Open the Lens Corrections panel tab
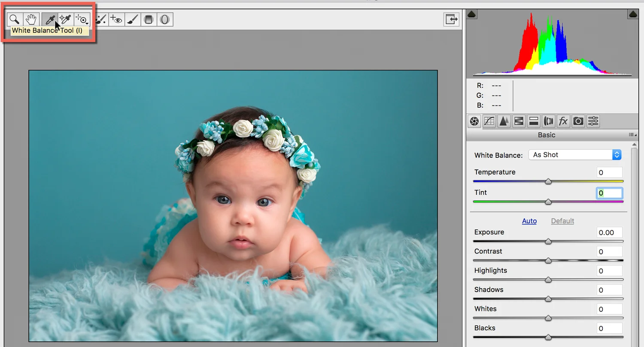The image size is (644, 347). click(x=548, y=121)
